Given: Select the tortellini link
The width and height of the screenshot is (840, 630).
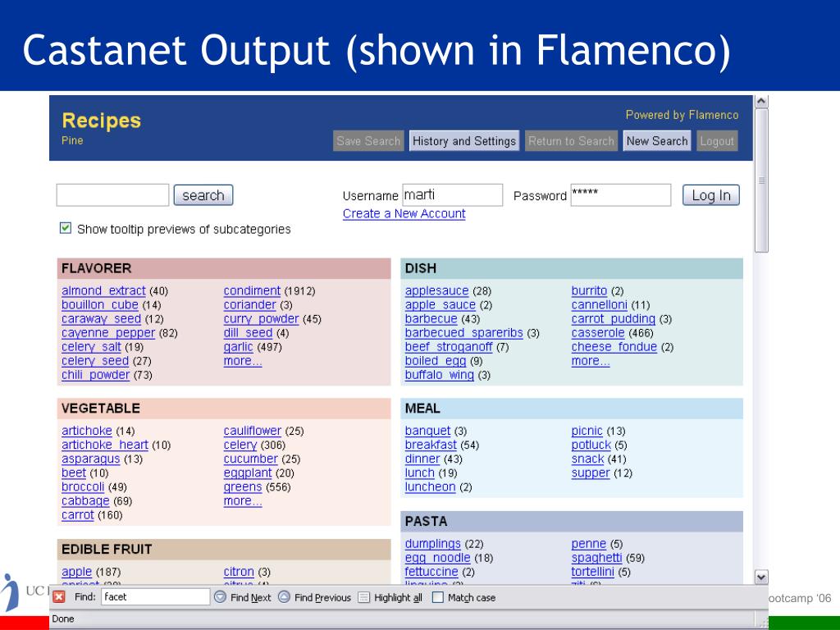Looking at the screenshot, I should (x=592, y=572).
